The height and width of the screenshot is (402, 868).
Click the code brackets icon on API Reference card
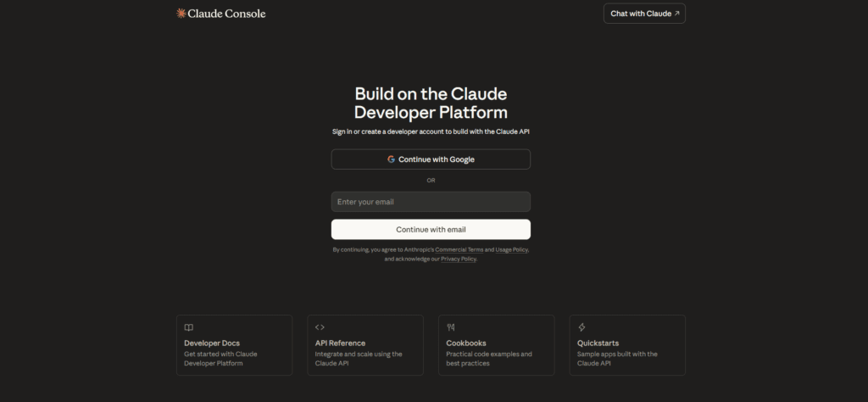pyautogui.click(x=320, y=327)
